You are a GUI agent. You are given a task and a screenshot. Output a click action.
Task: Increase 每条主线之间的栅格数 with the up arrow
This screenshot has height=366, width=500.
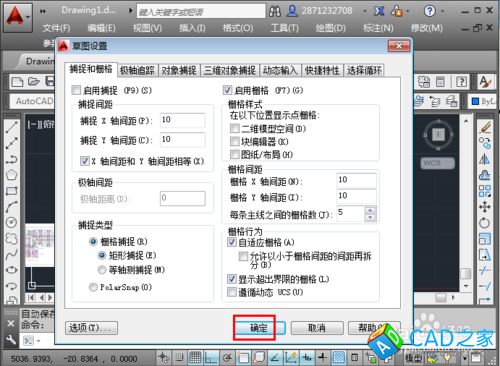tap(370, 210)
